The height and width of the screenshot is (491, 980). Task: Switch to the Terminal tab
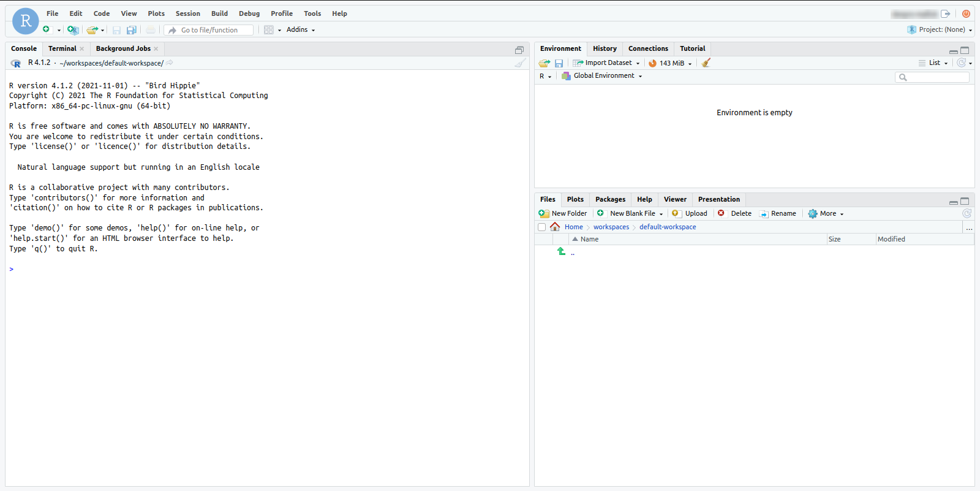(x=62, y=48)
